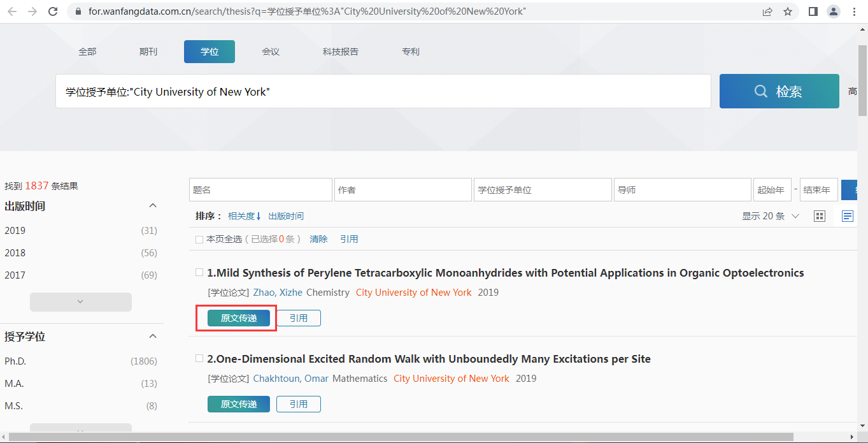Open the browser side panel icon
The height and width of the screenshot is (443, 868).
point(813,11)
